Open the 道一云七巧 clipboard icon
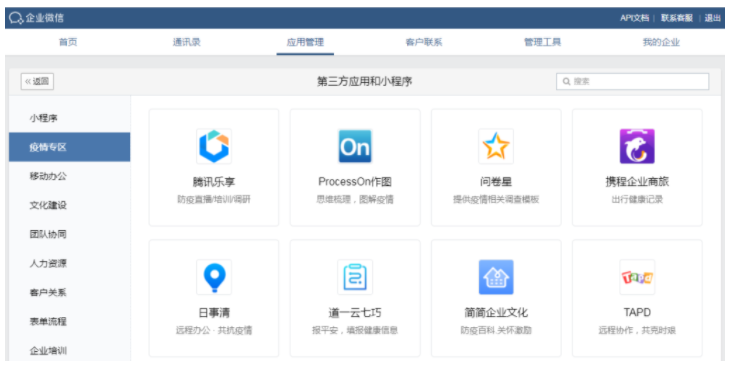Screen dimensions: 733x374 point(355,277)
